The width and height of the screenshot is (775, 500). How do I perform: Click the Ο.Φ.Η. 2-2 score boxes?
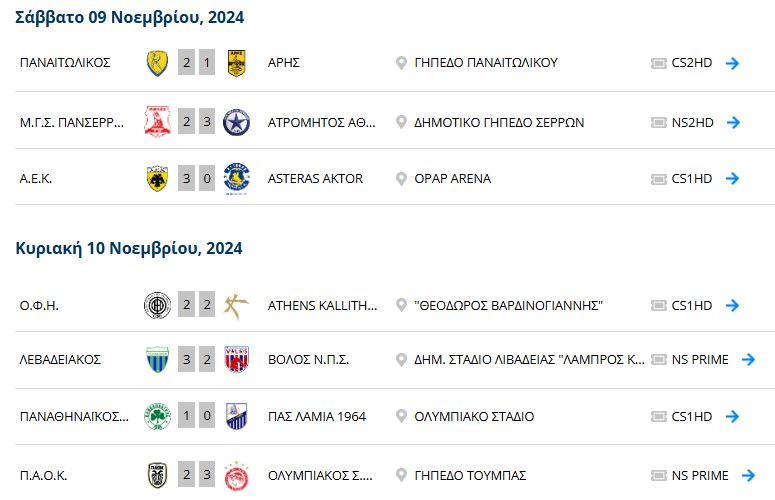(x=197, y=305)
